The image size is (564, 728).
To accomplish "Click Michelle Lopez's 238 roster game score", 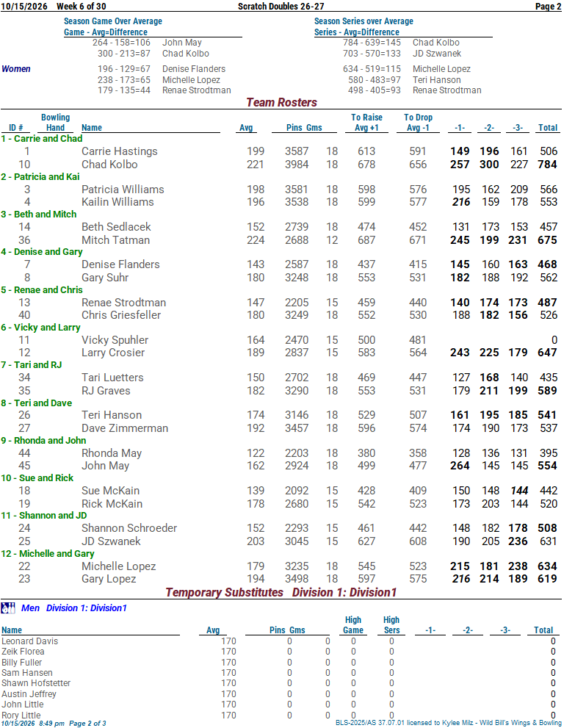I will [x=518, y=566].
